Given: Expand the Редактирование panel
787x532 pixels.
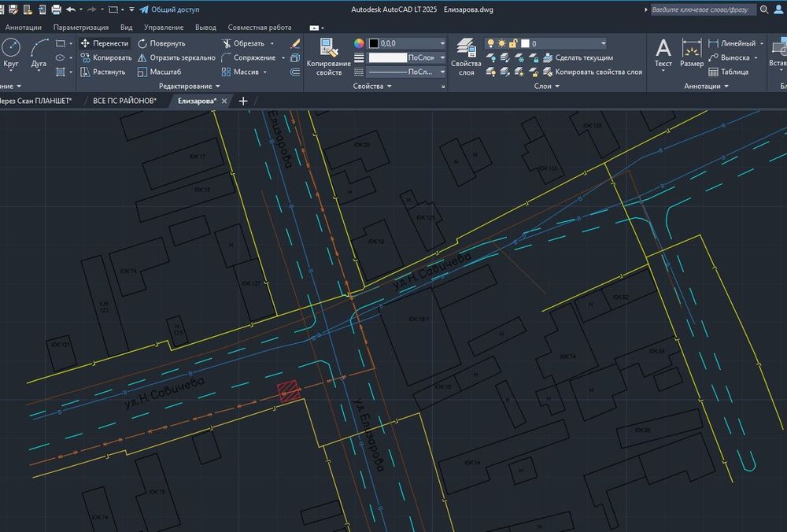Looking at the screenshot, I should [x=189, y=87].
